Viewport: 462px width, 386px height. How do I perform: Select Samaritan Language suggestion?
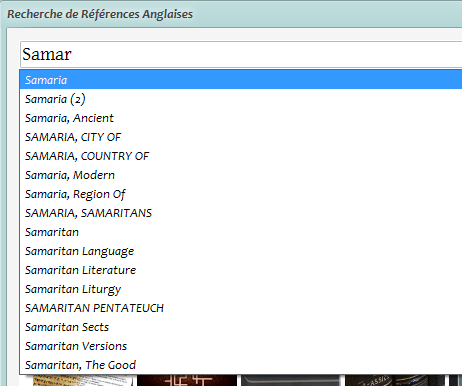point(241,251)
